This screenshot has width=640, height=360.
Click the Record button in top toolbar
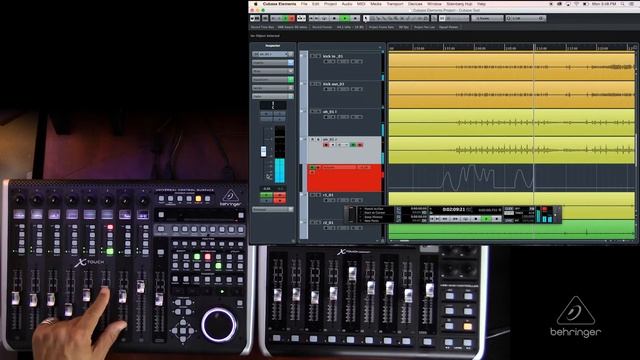point(355,18)
